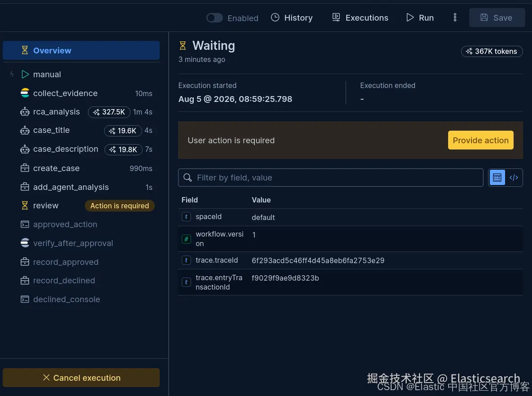Viewport: 532px width, 396px height.
Task: Click the Waiting status hourglass icon
Action: point(183,45)
